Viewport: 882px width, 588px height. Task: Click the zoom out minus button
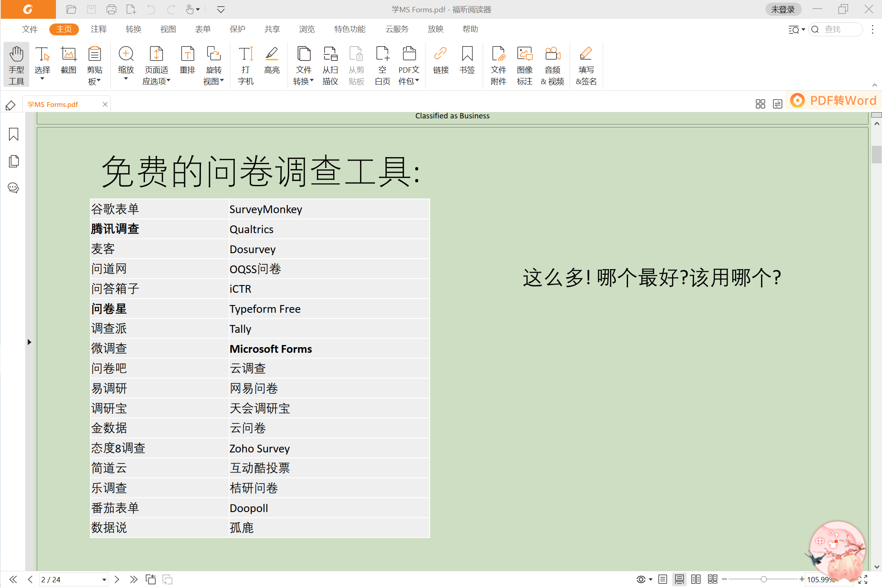pyautogui.click(x=724, y=579)
